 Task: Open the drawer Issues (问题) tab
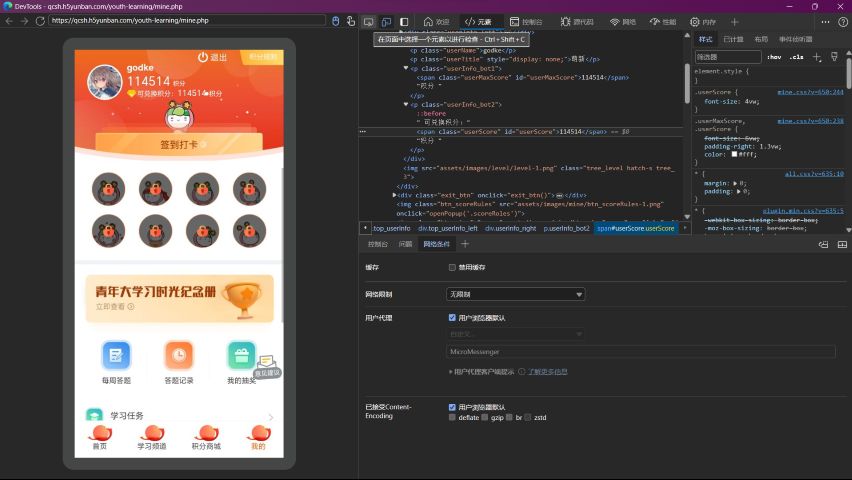click(x=405, y=244)
